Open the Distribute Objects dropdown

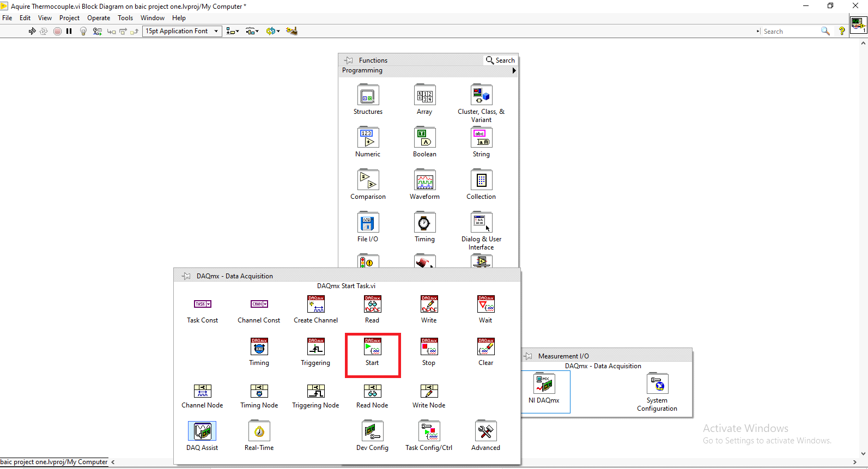point(252,31)
